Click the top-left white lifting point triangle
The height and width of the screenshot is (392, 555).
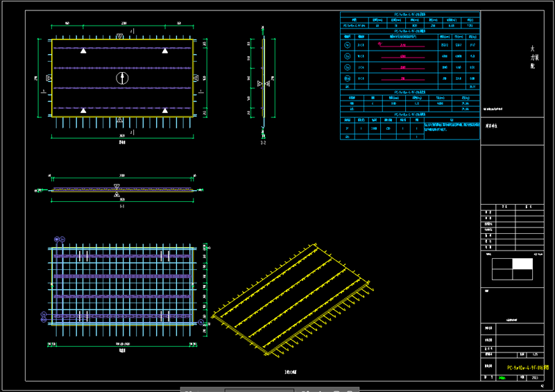pos(83,51)
